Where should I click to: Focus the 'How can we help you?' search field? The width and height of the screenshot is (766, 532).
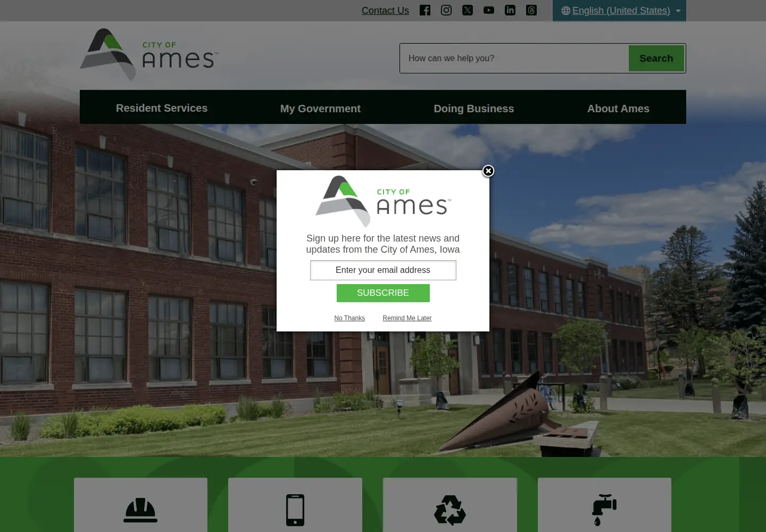[x=514, y=59]
